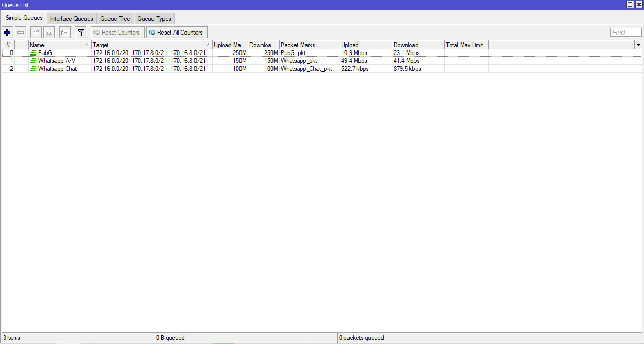Sort by the Target column header

(152, 45)
